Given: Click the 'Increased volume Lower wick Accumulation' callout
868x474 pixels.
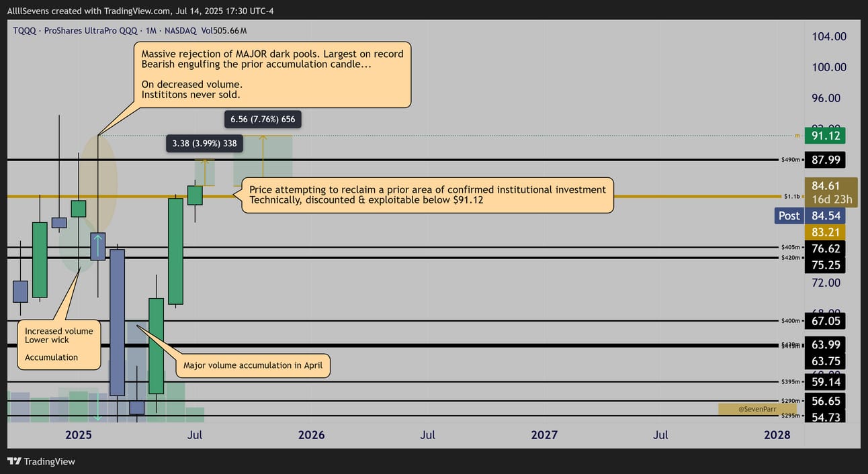Looking at the screenshot, I should [x=59, y=344].
